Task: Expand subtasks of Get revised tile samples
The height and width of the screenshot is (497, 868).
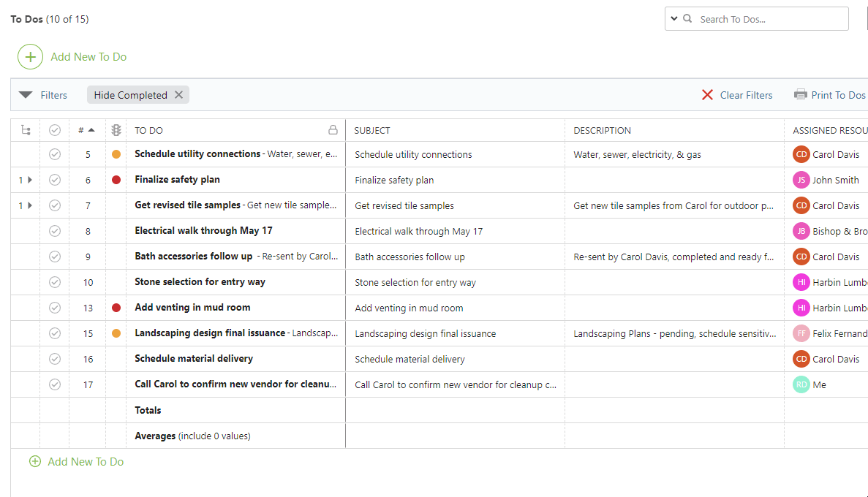Action: [29, 205]
